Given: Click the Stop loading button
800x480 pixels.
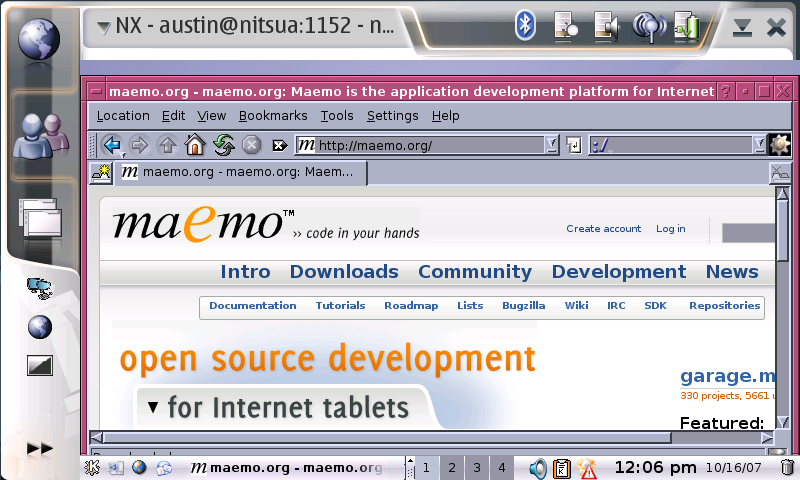Looking at the screenshot, I should tap(251, 145).
